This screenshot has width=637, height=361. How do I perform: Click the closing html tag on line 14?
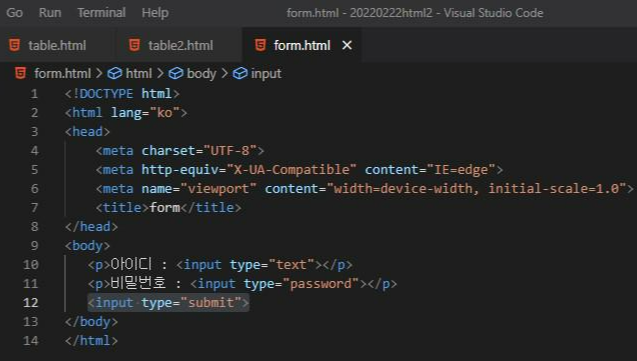91,340
